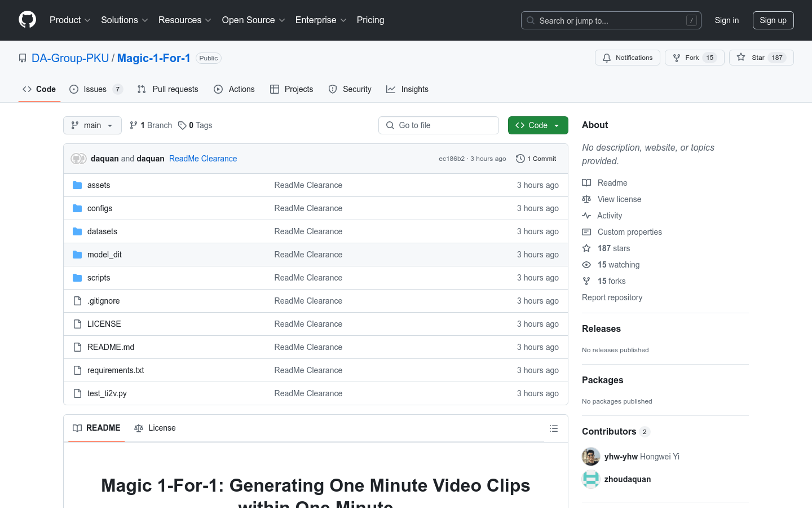Image resolution: width=812 pixels, height=508 pixels.
Task: Open the Resources dropdown
Action: [185, 20]
